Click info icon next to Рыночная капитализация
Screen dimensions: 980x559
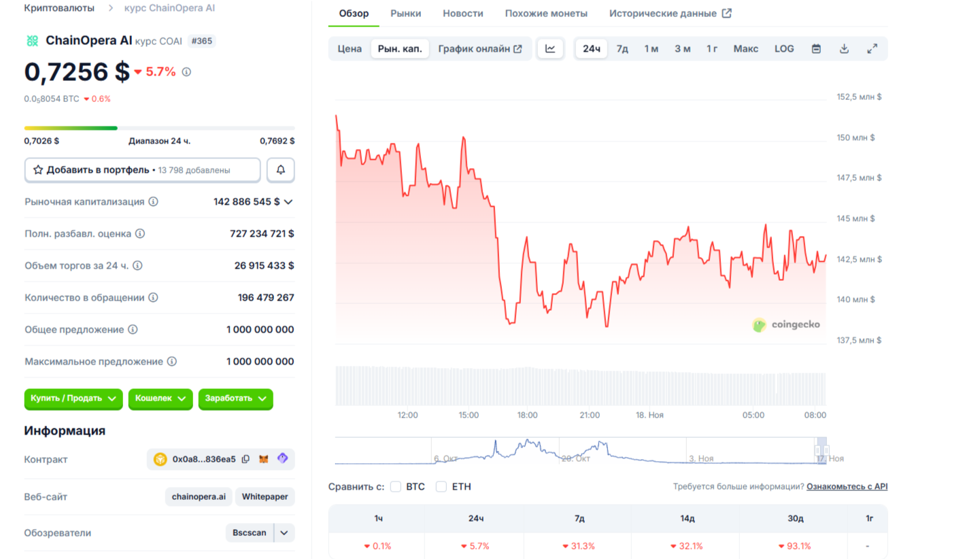pyautogui.click(x=154, y=202)
